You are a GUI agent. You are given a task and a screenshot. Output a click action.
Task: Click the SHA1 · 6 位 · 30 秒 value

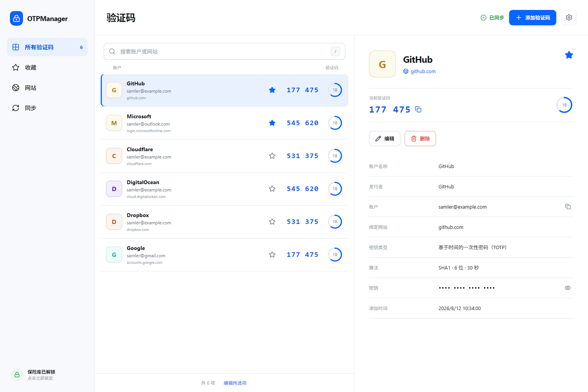(458, 268)
